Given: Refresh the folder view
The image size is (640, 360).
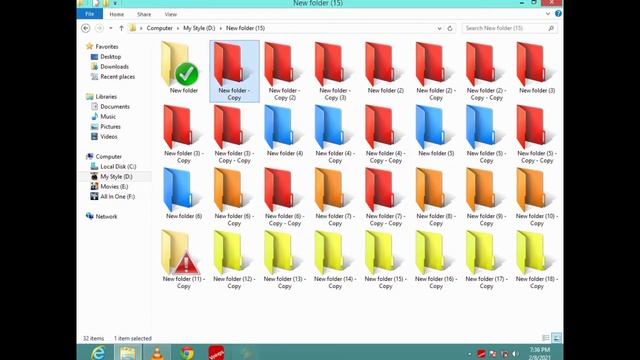Looking at the screenshot, I should pyautogui.click(x=450, y=28).
